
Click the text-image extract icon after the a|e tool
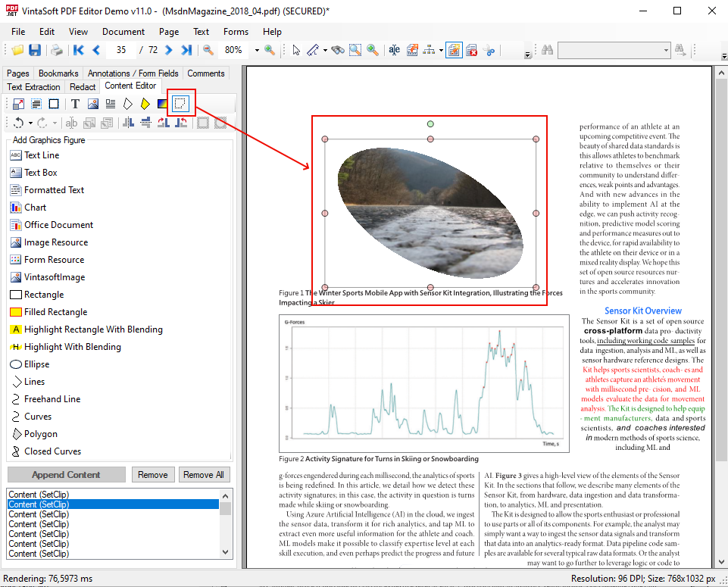click(412, 50)
